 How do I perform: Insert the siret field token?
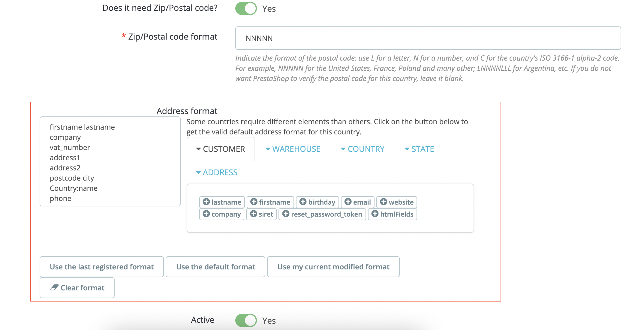tap(261, 214)
